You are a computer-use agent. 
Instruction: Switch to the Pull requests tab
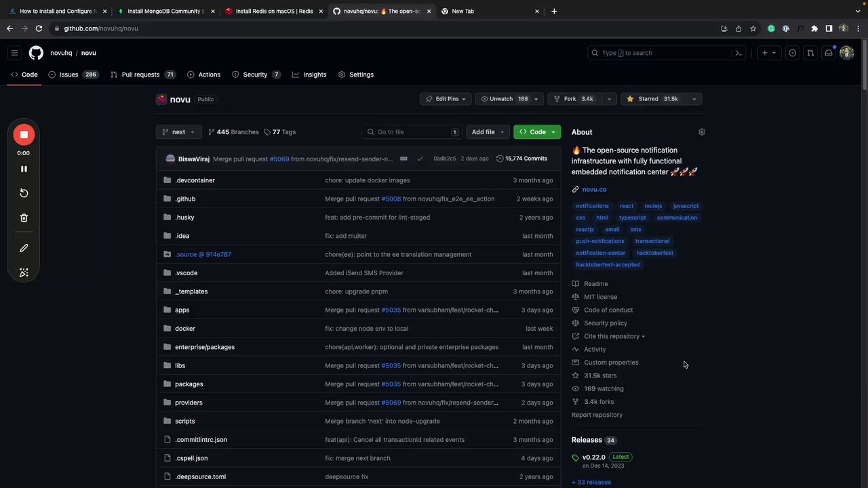click(x=142, y=75)
